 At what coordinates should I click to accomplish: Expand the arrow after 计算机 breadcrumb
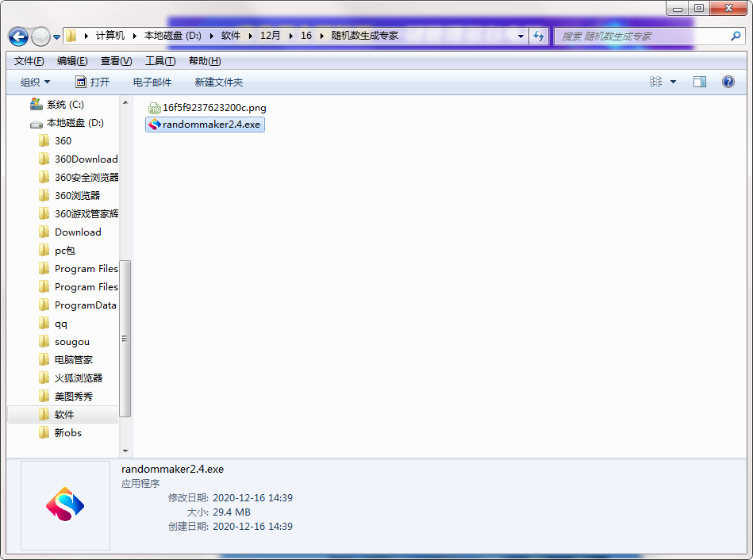[x=134, y=36]
